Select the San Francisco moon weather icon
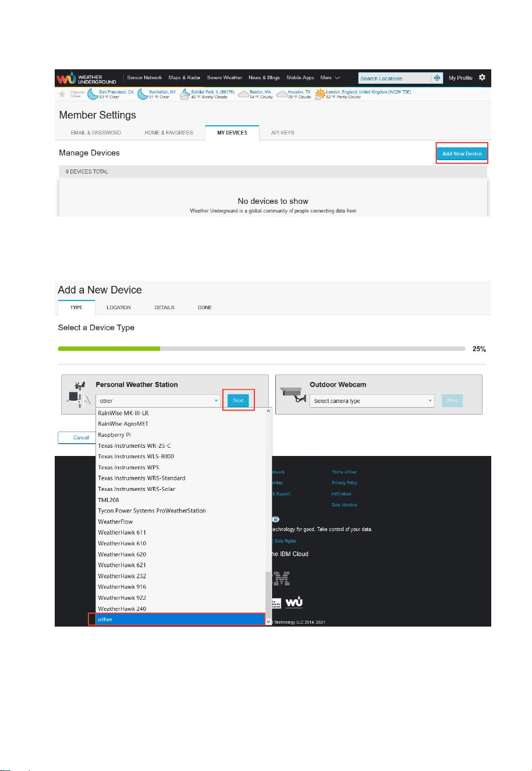The width and height of the screenshot is (532, 771). (x=93, y=94)
